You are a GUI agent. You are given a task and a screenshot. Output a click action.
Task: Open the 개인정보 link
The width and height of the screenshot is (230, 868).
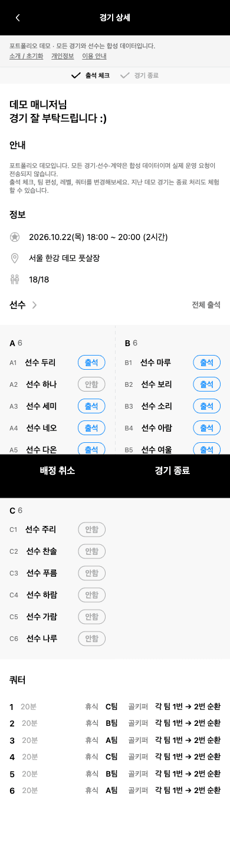63,56
